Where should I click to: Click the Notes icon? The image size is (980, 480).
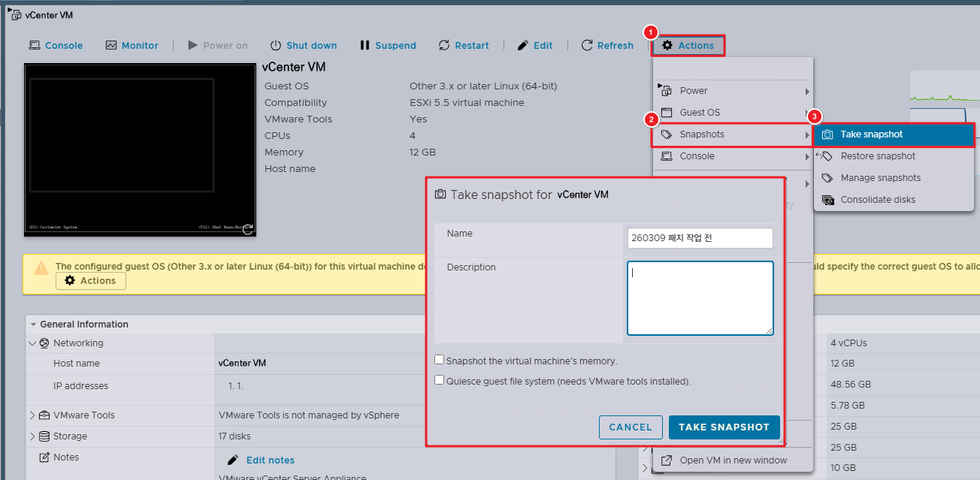pos(44,457)
